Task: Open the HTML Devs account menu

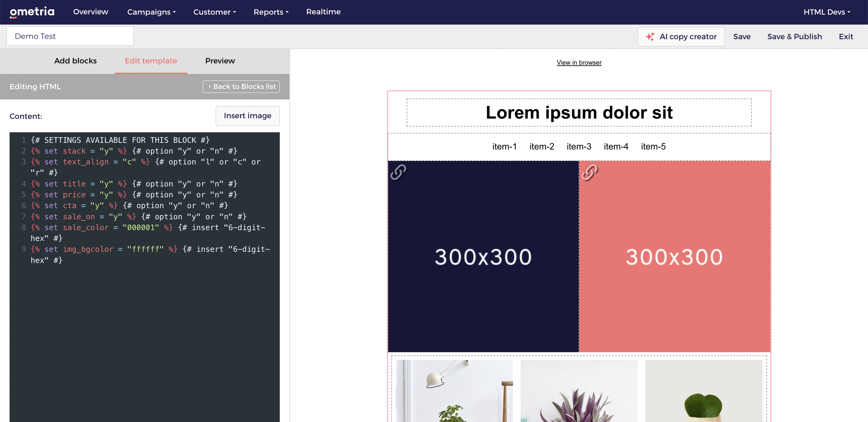Action: tap(827, 12)
